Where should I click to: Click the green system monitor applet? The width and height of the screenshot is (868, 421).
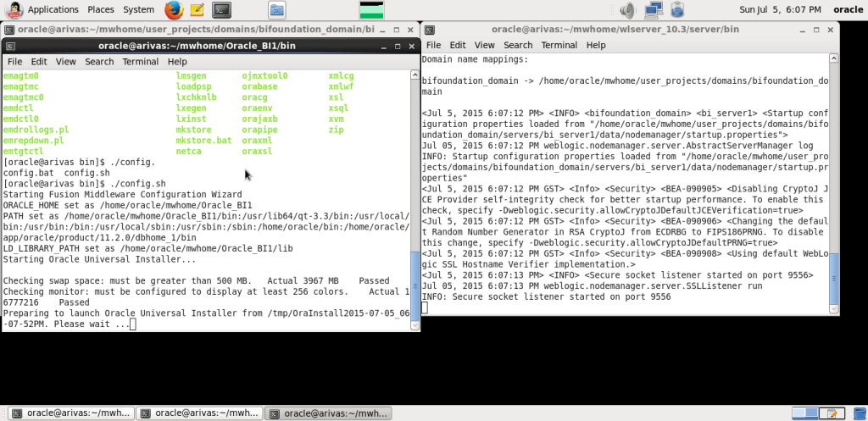371,9
